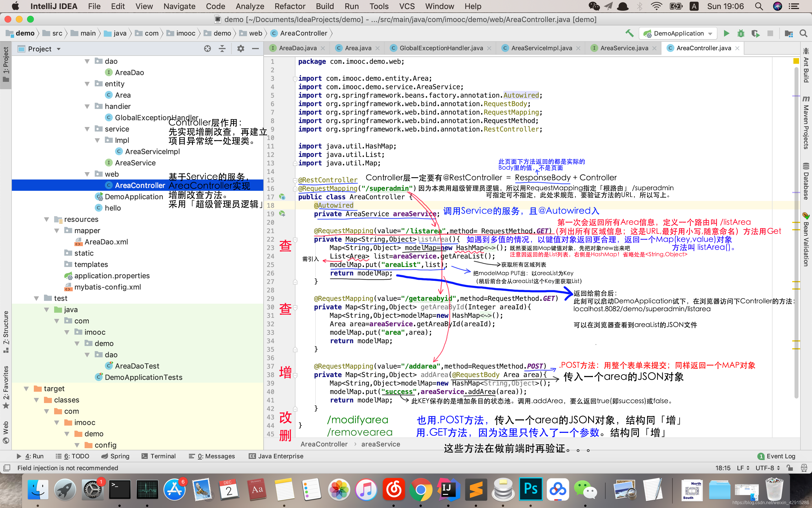Viewport: 812px width, 508px height.
Task: Collapse the test folder
Action: (x=37, y=298)
